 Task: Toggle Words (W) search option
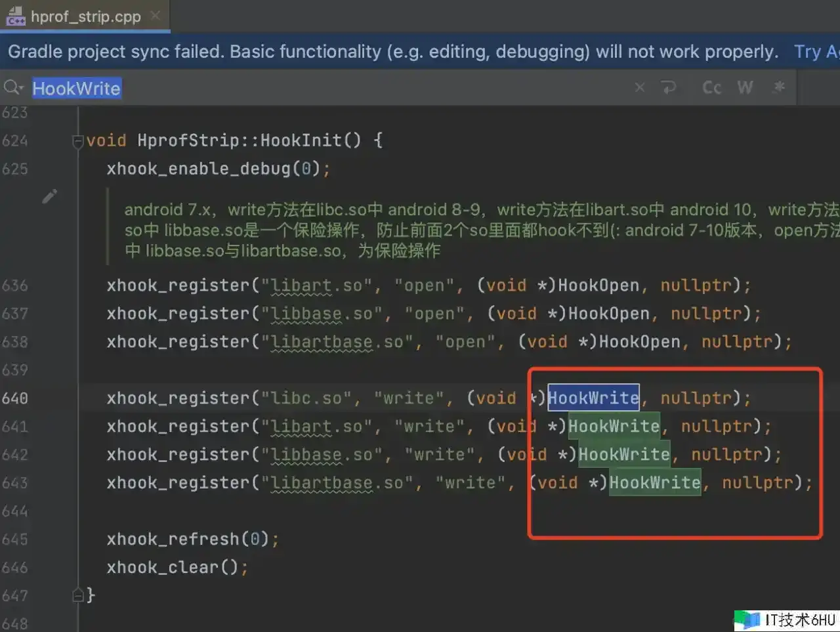pyautogui.click(x=745, y=88)
